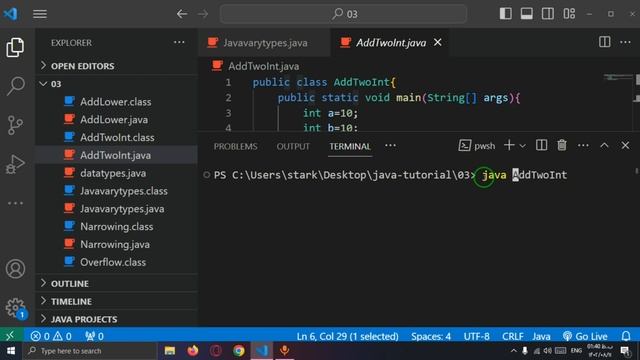Viewport: 640px width, 360px height.
Task: Click the command center search box
Action: (x=343, y=14)
